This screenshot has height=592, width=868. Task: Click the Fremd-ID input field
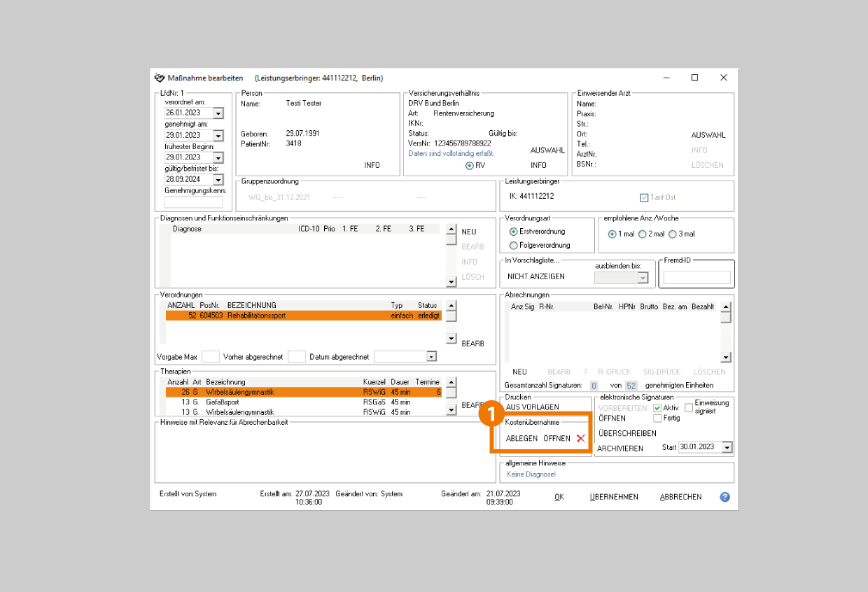(x=696, y=278)
